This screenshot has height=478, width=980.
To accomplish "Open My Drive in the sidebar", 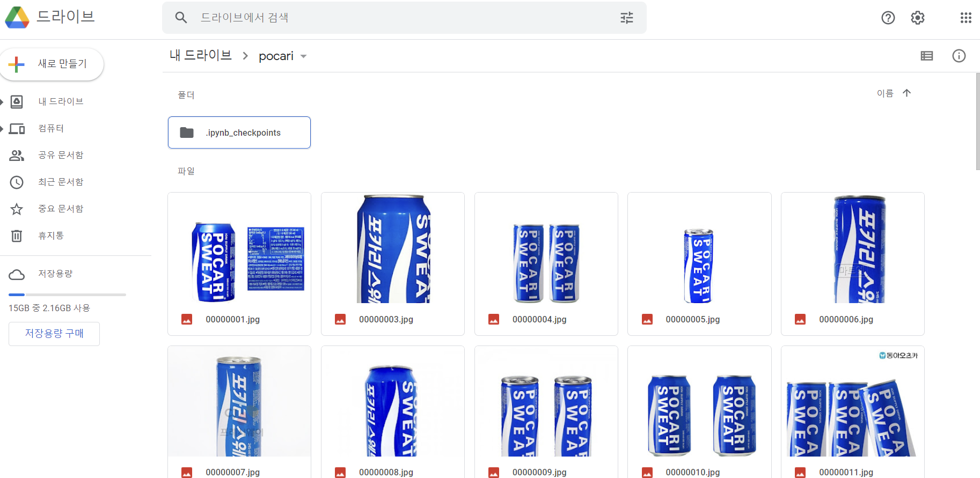I will point(61,101).
